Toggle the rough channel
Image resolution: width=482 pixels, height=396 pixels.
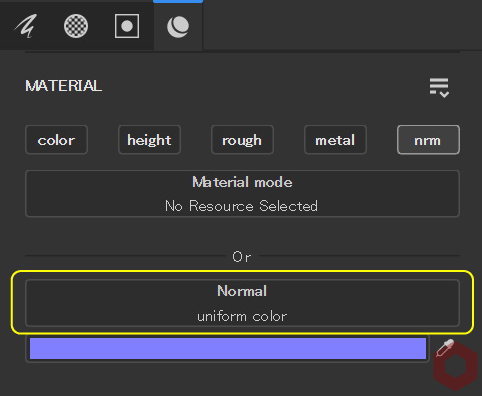pyautogui.click(x=242, y=140)
